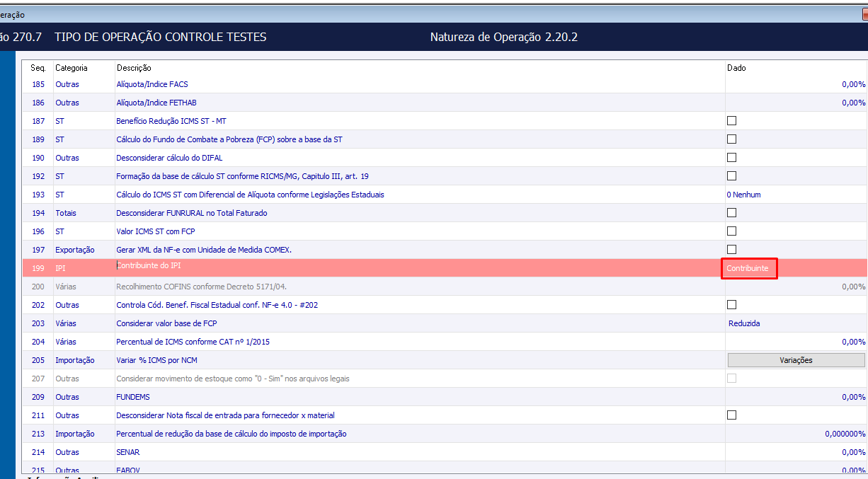The width and height of the screenshot is (868, 479).
Task: Edit the Alíquota/Indice FACS percentage value
Action: pos(853,84)
